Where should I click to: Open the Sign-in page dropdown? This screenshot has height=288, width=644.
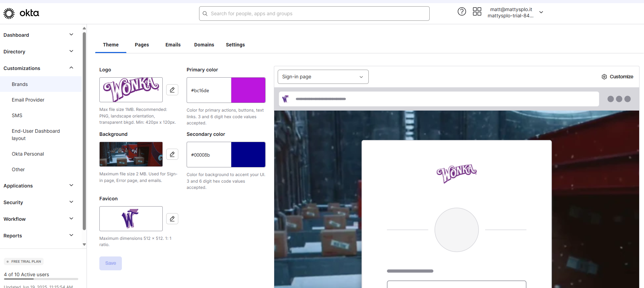323,77
